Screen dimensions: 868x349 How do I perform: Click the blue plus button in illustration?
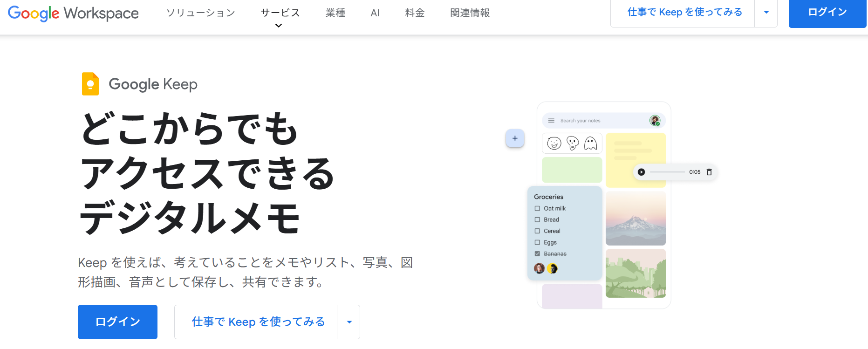[x=515, y=138]
